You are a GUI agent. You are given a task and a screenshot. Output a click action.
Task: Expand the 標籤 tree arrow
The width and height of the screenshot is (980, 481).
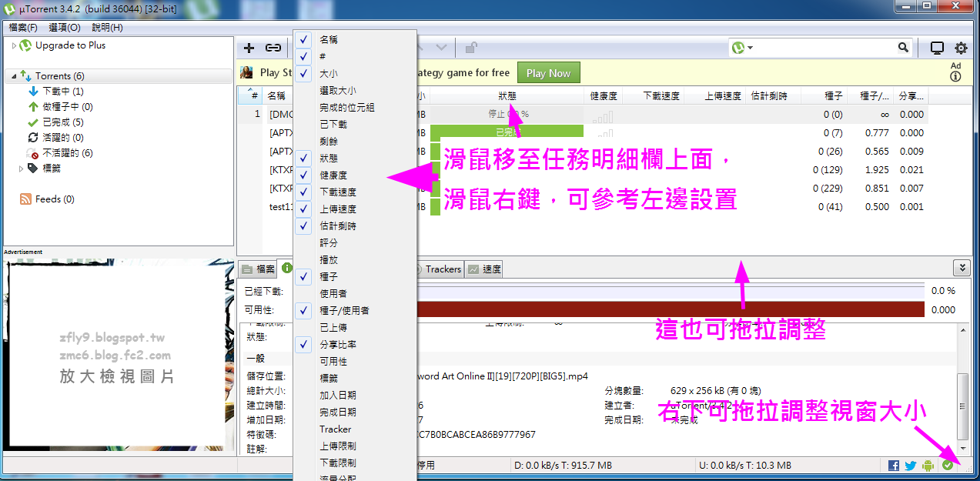pos(22,168)
